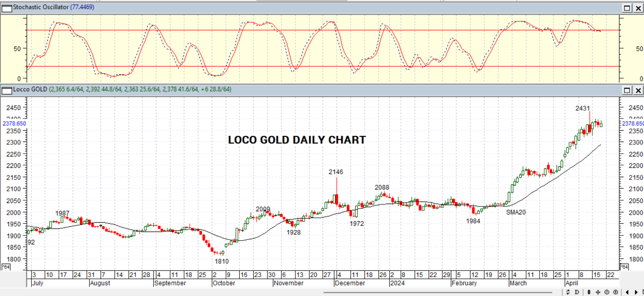This screenshot has height=296, width=644.
Task: Click the /64 fraction scale icon at right axis
Action: tap(624, 267)
